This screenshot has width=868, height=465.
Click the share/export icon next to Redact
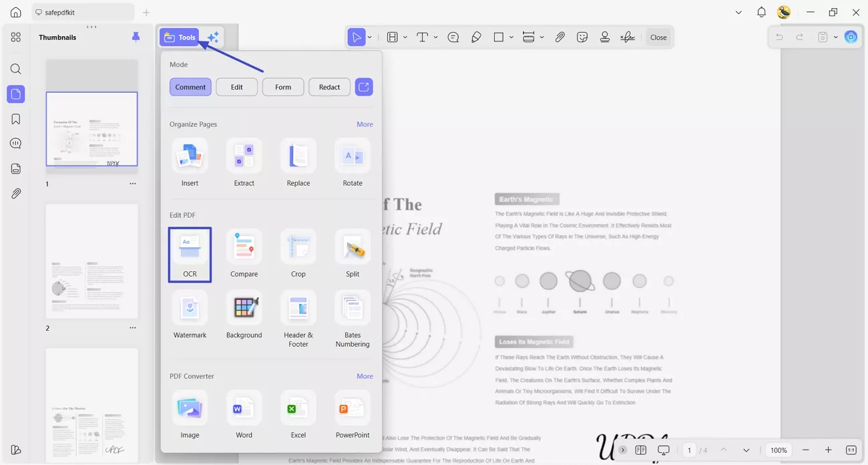tap(364, 87)
